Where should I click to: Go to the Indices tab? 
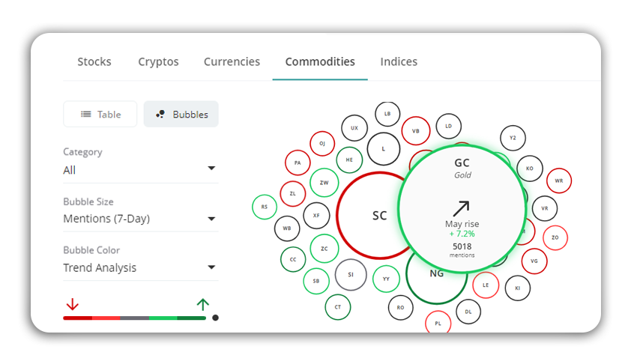[x=399, y=61]
